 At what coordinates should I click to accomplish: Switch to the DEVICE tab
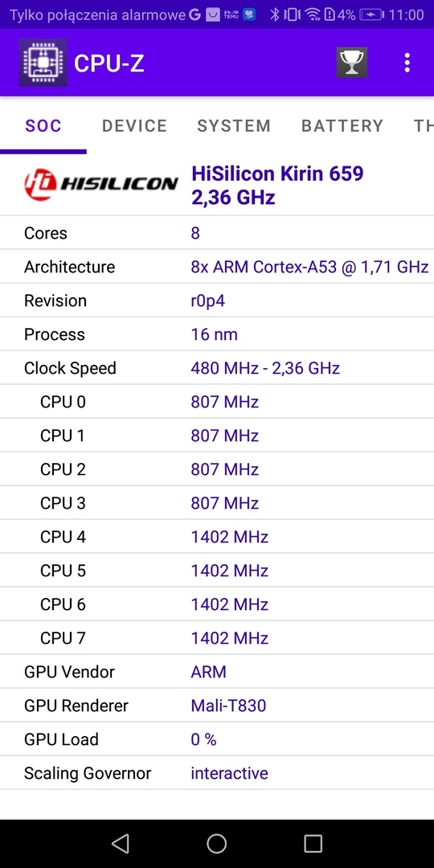coord(134,125)
